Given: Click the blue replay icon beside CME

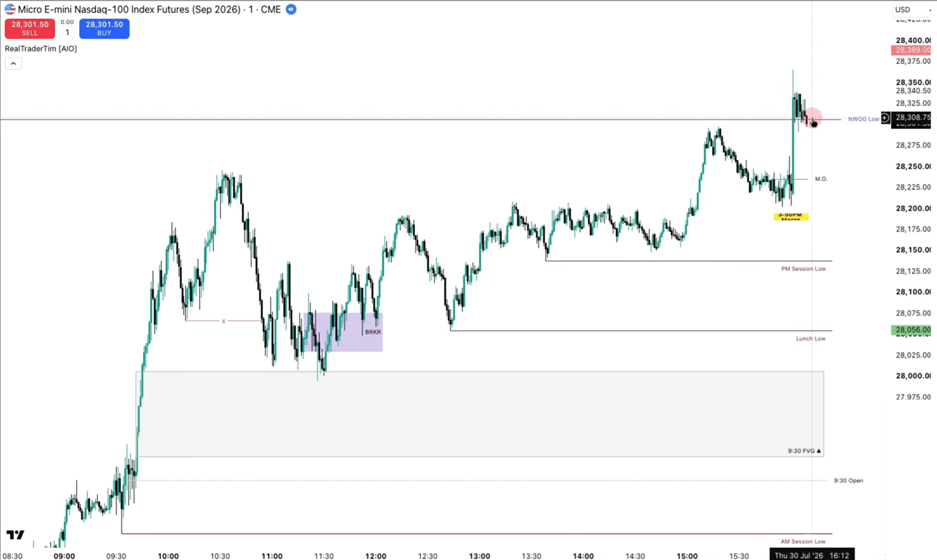Looking at the screenshot, I should click(291, 9).
